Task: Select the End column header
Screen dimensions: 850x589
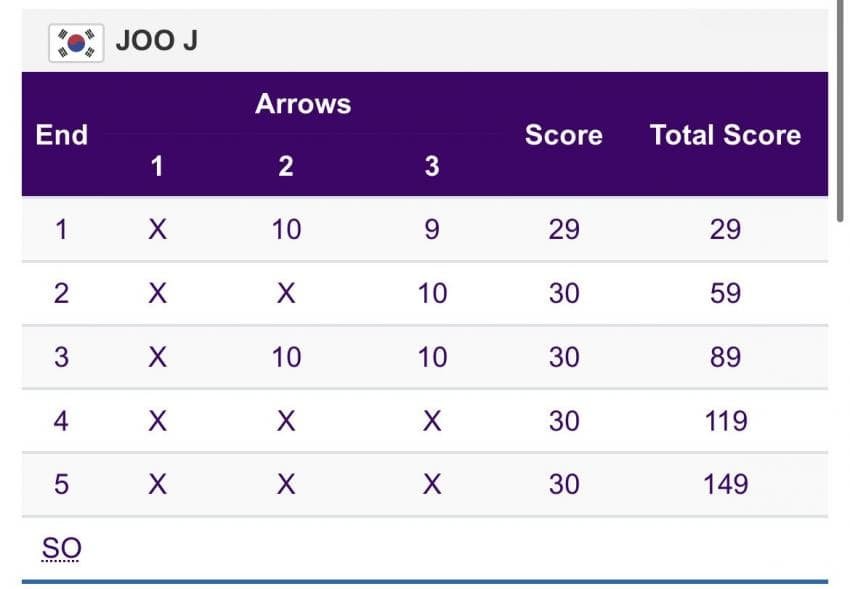Action: pyautogui.click(x=61, y=135)
